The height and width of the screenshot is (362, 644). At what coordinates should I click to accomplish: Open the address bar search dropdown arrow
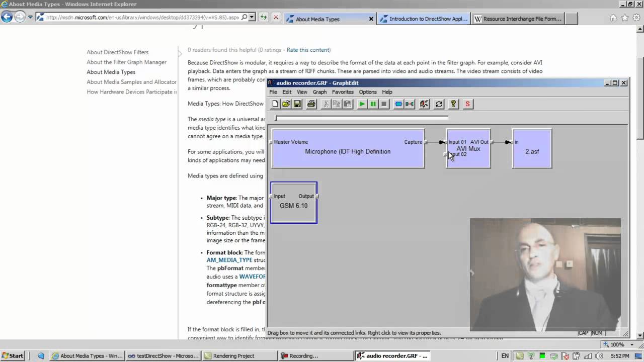coord(252,17)
